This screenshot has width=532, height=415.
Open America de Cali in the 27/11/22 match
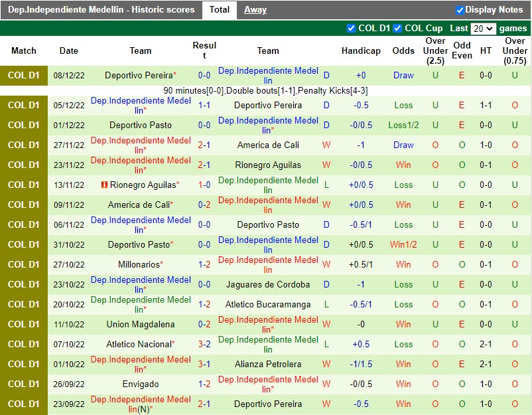point(268,145)
